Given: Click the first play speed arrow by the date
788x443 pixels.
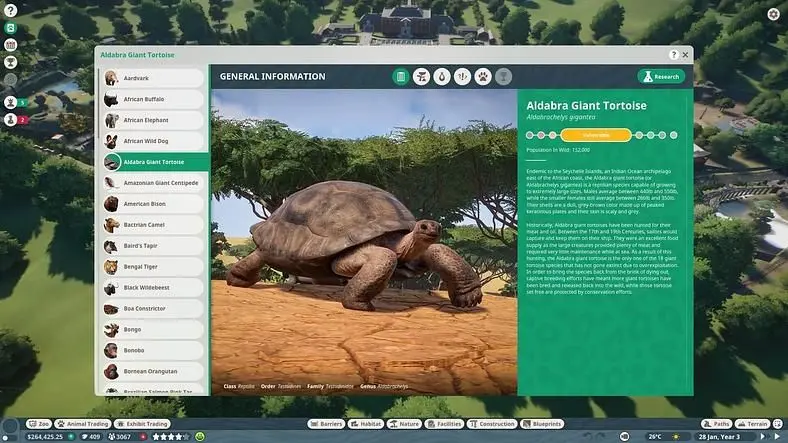Looking at the screenshot, I should click(x=763, y=437).
